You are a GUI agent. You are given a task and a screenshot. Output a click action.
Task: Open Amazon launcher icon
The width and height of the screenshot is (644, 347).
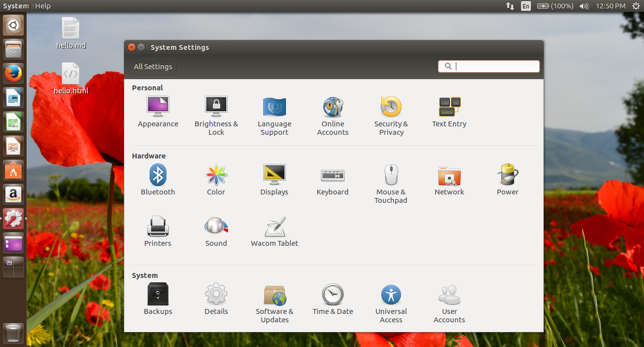13,194
